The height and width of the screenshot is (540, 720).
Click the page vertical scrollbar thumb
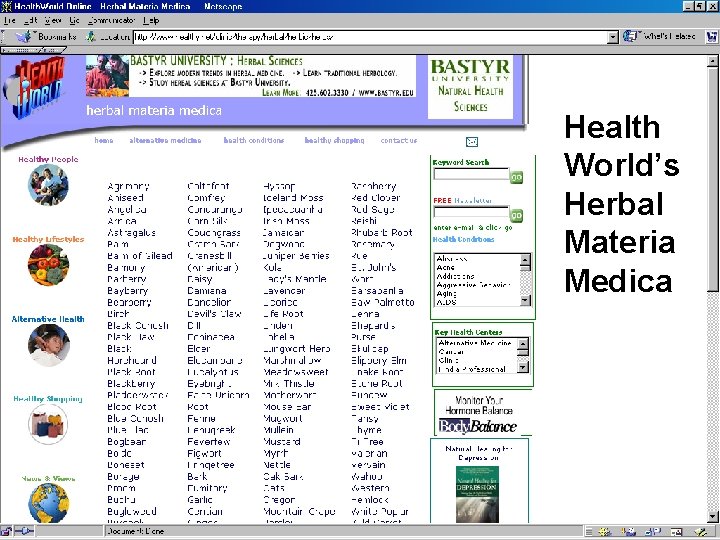[713, 179]
